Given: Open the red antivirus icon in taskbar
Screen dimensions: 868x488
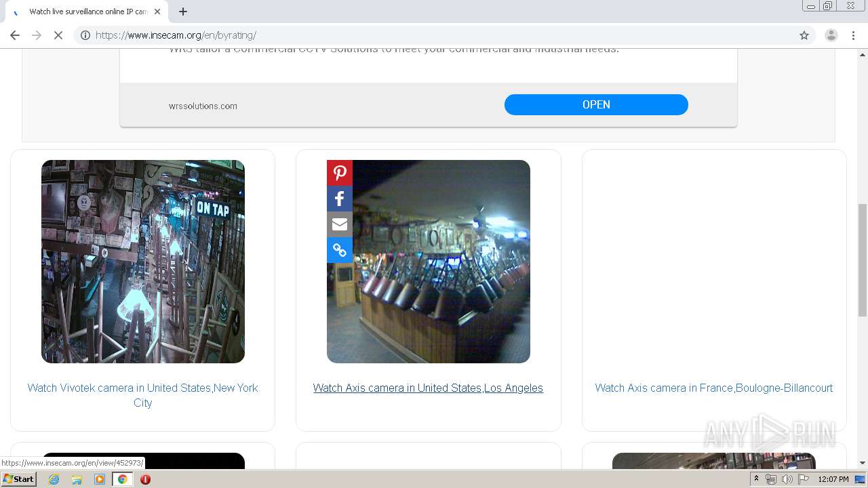Looking at the screenshot, I should (145, 479).
